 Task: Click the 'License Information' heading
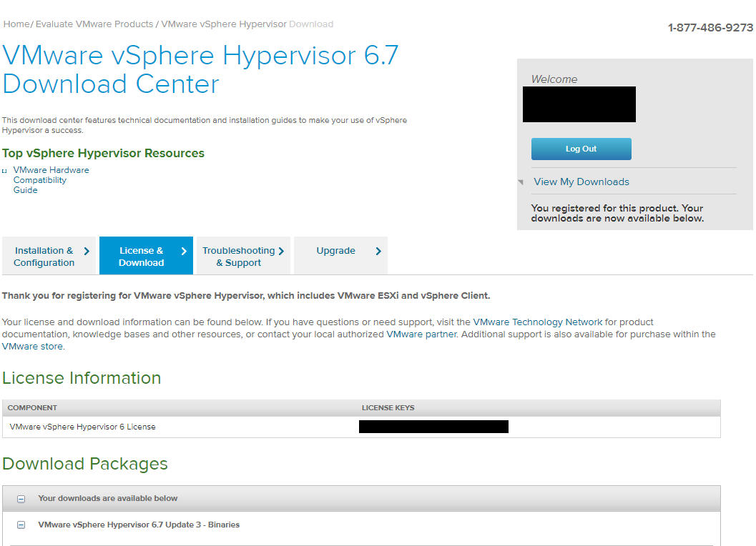82,378
